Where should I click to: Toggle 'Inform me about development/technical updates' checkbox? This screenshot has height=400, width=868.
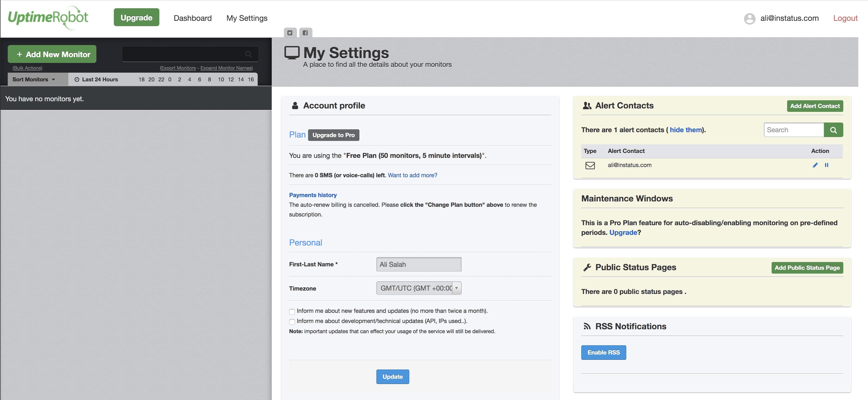pos(292,321)
